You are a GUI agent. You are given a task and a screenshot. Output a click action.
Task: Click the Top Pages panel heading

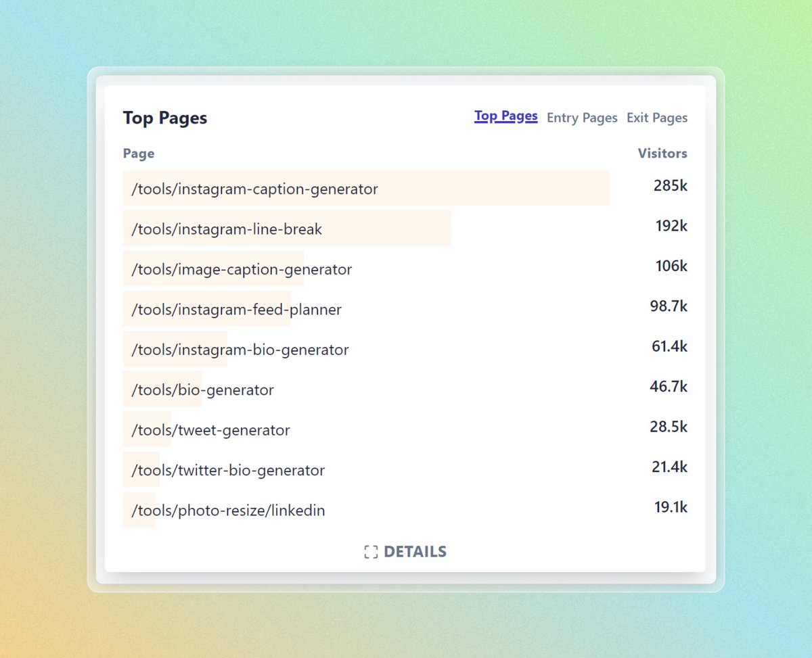[165, 118]
